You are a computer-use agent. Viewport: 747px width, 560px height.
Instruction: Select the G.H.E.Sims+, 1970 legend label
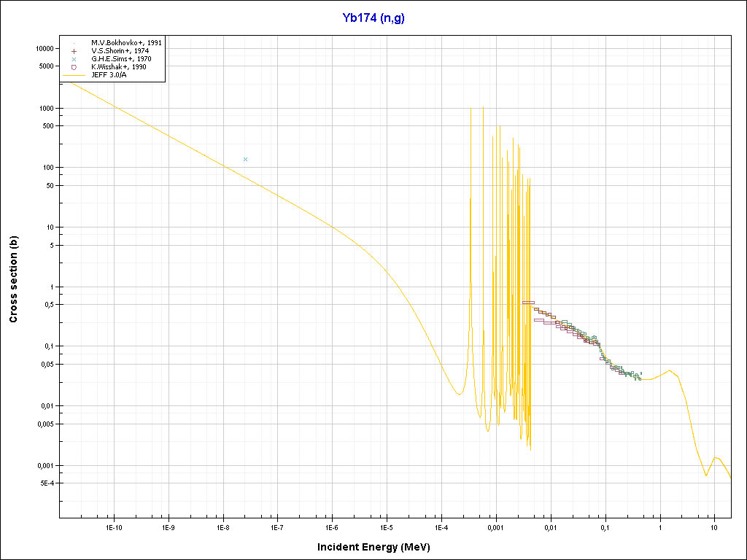coord(121,59)
